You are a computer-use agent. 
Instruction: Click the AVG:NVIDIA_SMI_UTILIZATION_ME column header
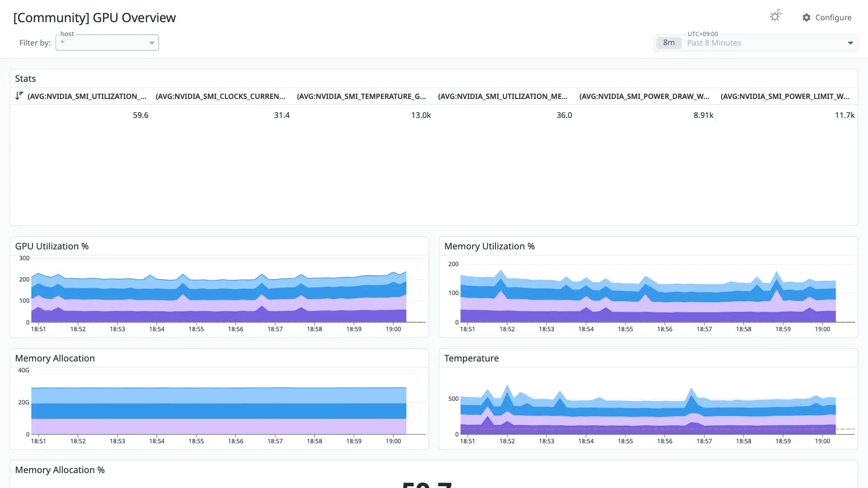click(503, 96)
